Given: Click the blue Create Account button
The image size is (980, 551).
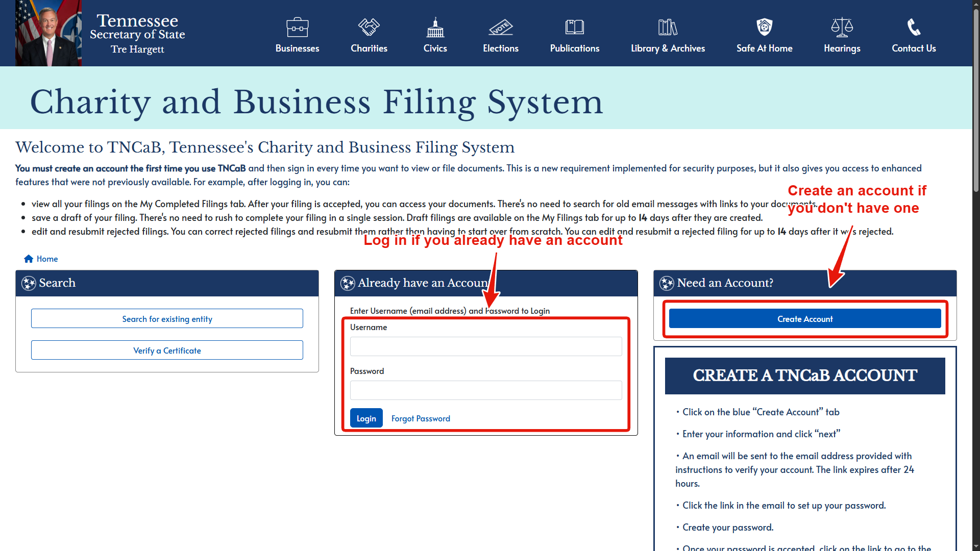Looking at the screenshot, I should [x=805, y=318].
